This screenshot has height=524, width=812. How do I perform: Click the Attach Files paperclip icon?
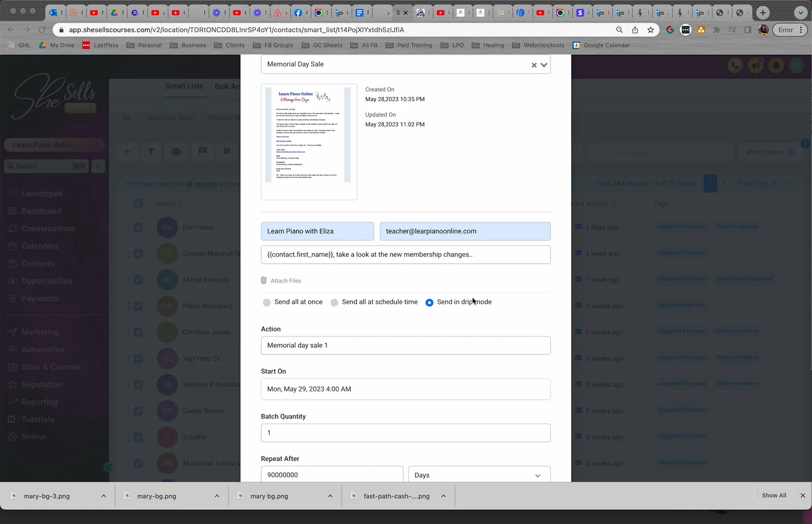[x=264, y=280]
